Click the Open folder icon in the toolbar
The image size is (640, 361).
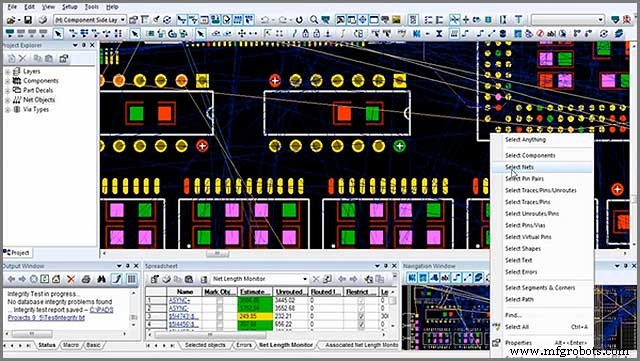click(x=11, y=20)
